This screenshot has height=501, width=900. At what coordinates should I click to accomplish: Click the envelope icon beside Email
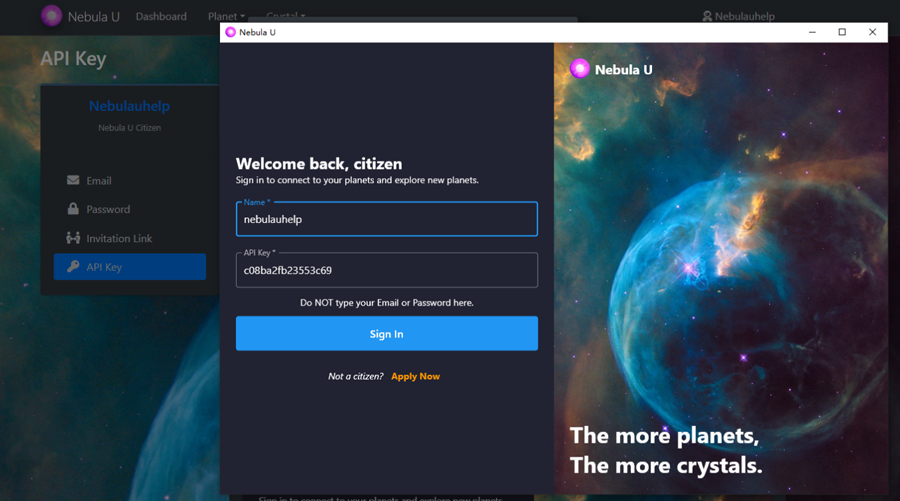(x=73, y=180)
